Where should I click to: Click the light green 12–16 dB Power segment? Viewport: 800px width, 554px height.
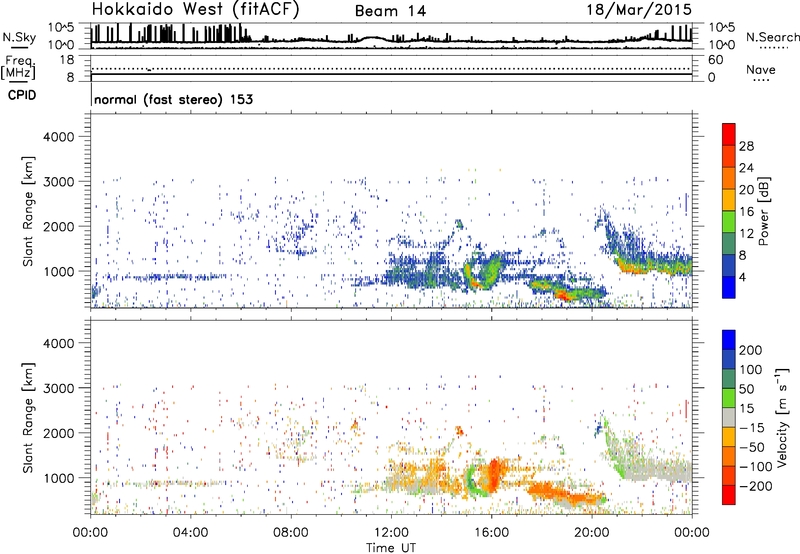pyautogui.click(x=729, y=222)
